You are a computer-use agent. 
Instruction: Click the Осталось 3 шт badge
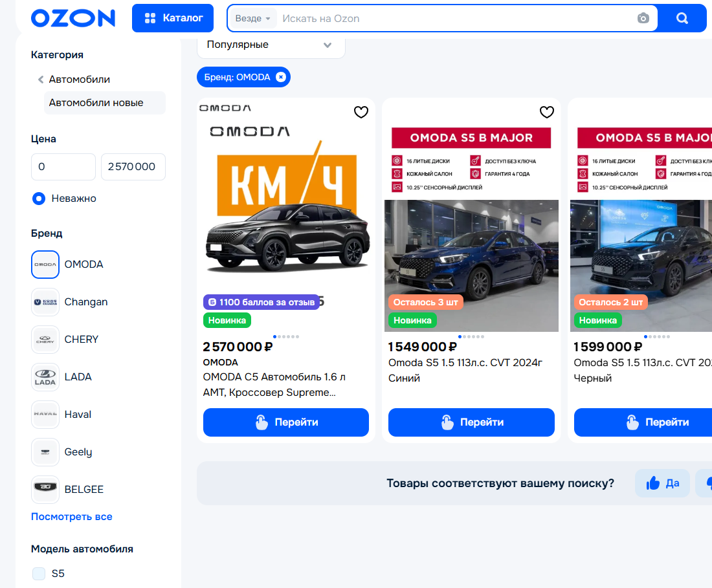tap(425, 302)
